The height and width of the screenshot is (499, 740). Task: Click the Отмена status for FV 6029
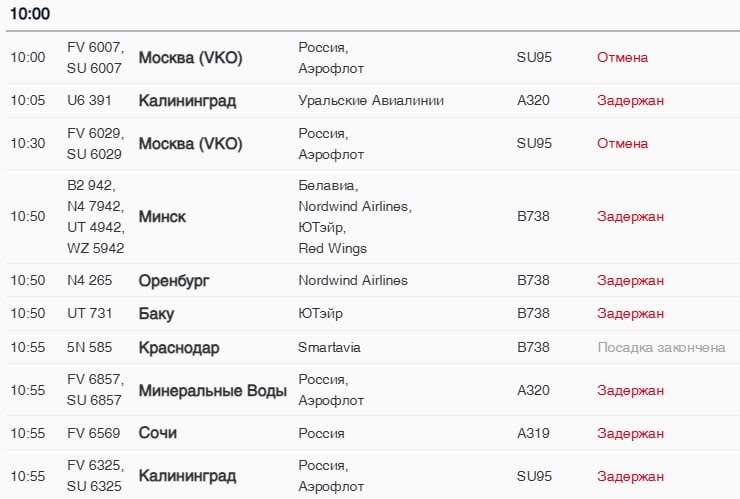click(x=622, y=144)
